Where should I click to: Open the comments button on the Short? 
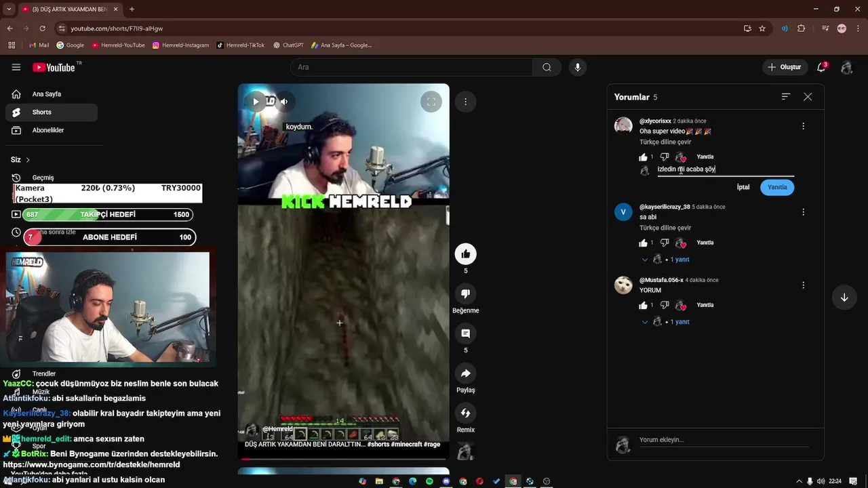pos(465,333)
